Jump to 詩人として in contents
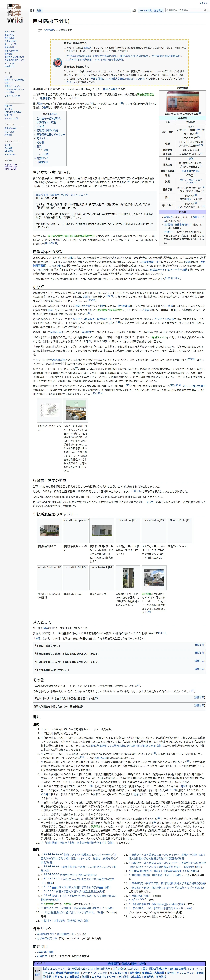 pyautogui.click(x=43, y=139)
